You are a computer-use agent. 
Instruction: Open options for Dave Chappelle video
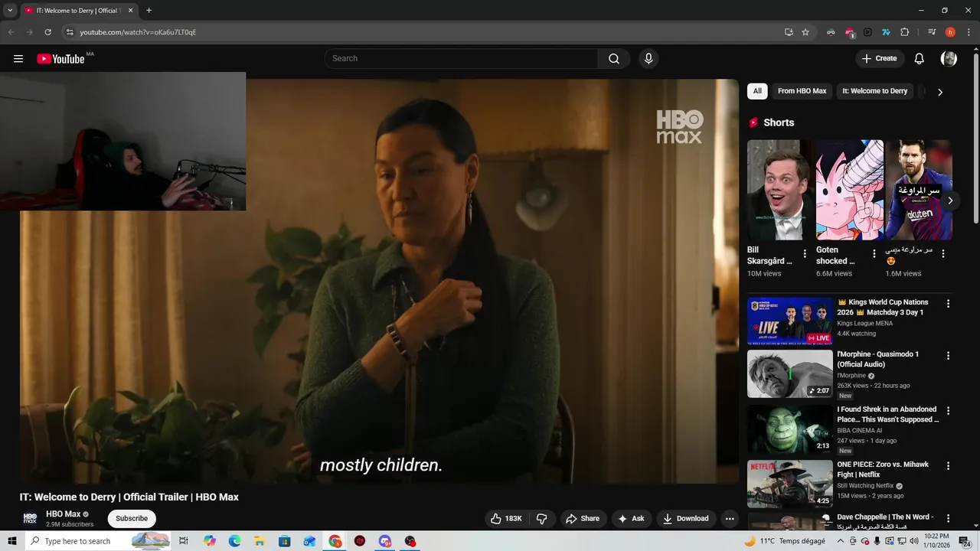coord(948,519)
